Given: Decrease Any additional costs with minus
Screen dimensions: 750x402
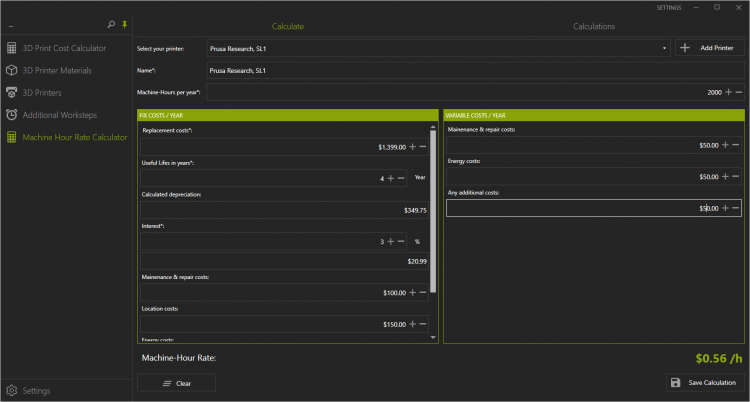Looking at the screenshot, I should (x=736, y=208).
